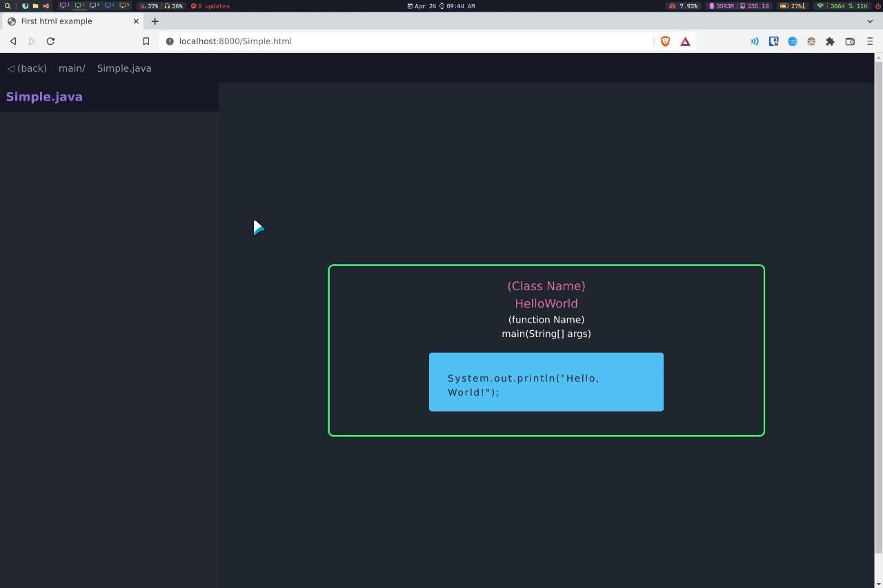Open the Brave Rewards triangle icon
Viewport: 883px width, 588px height.
[685, 41]
